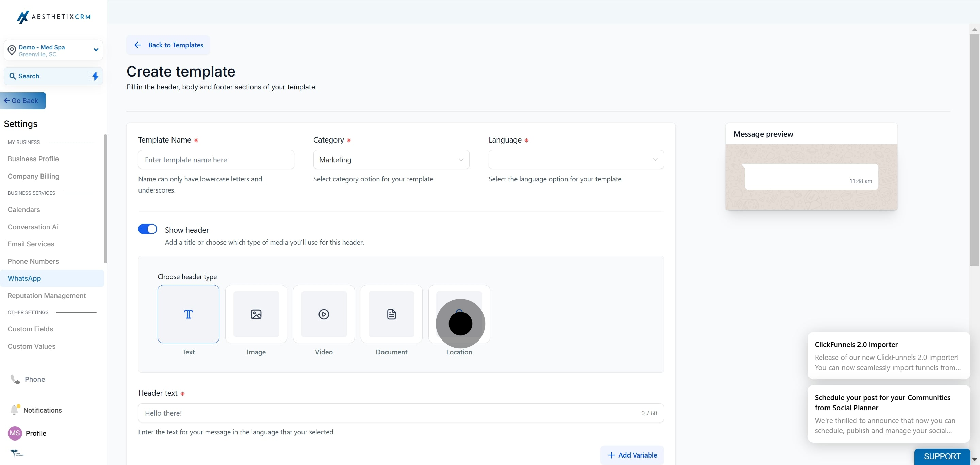Screen dimensions: 980x465
Task: Select the Text header type icon
Action: [x=188, y=314]
